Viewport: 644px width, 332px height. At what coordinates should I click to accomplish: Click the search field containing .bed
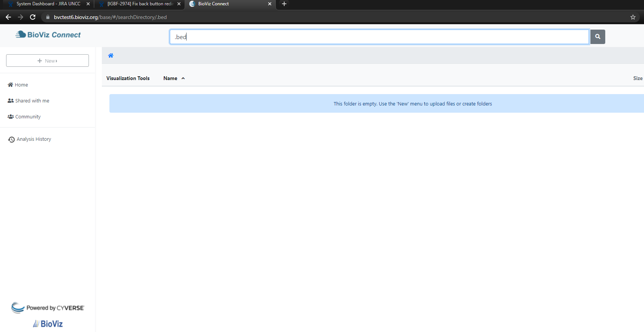[379, 37]
